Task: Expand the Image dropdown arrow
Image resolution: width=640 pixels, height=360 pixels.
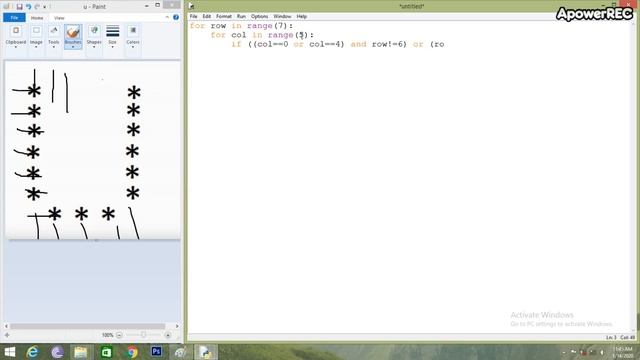Action: 36,47
